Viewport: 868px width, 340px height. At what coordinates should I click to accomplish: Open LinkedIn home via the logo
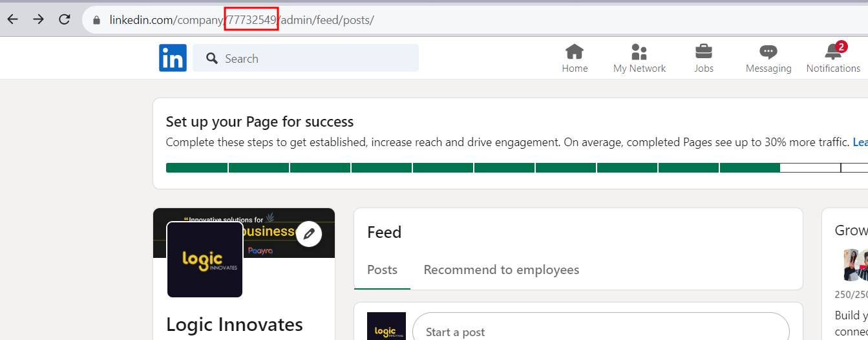point(173,58)
